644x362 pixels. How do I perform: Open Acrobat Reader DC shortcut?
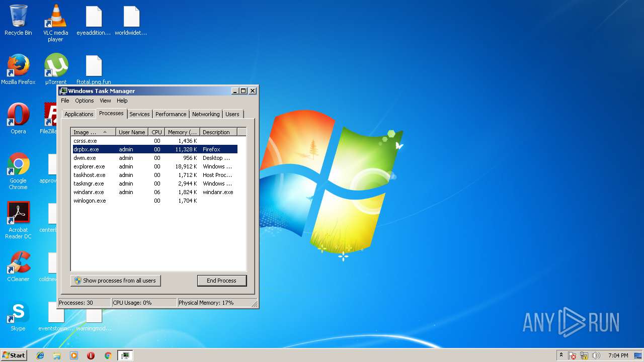[x=18, y=220]
